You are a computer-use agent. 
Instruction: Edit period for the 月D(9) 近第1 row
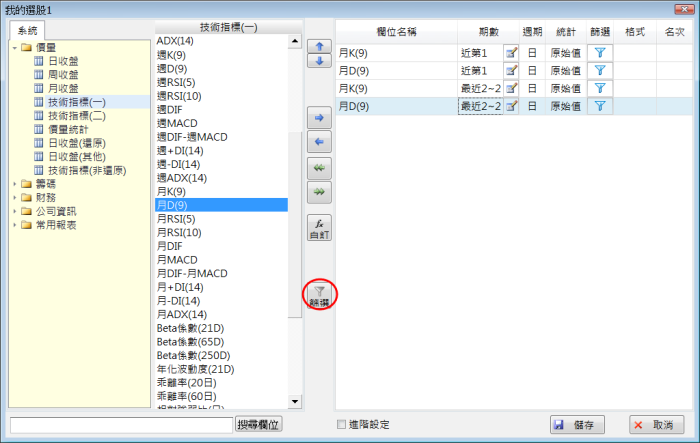pos(511,71)
